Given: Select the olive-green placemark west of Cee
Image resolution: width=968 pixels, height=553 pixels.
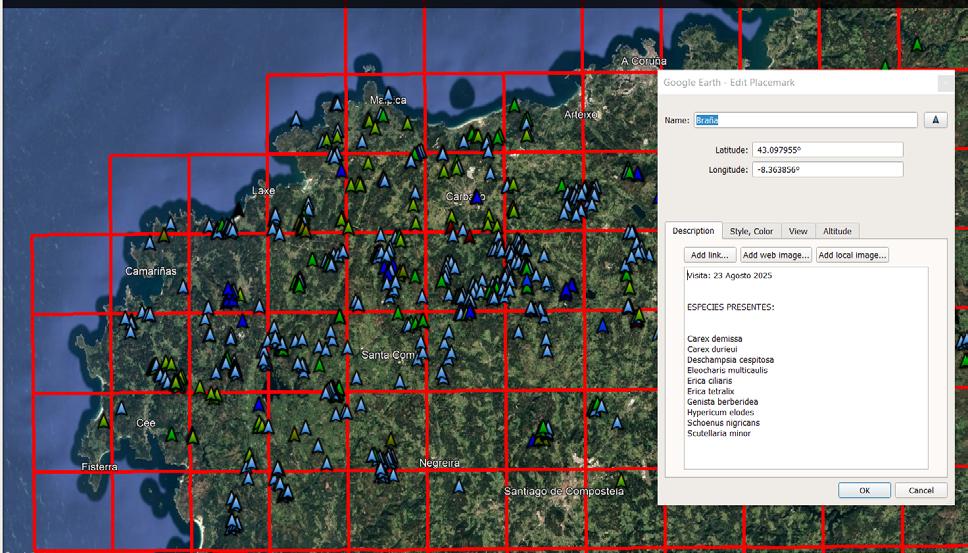Looking at the screenshot, I should (x=104, y=422).
